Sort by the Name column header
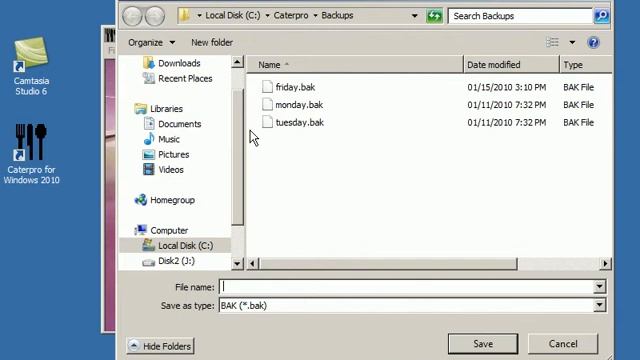This screenshot has height=360, width=640. click(x=355, y=65)
